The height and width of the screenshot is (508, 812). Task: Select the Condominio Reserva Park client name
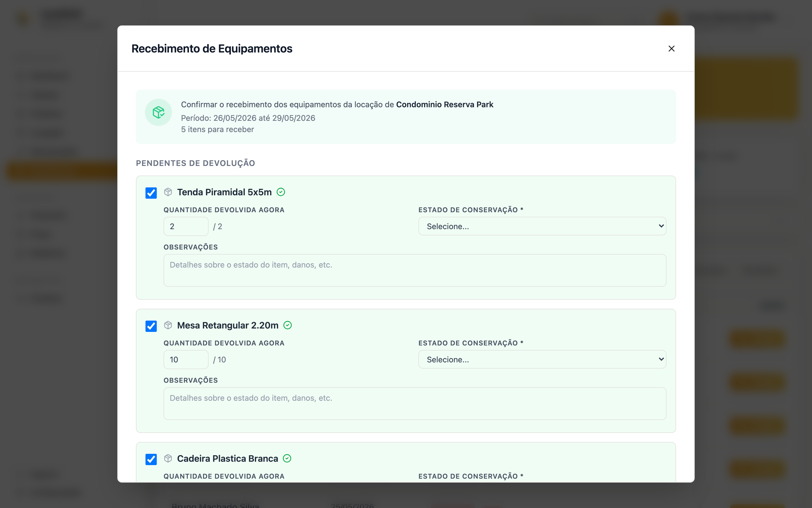click(445, 104)
